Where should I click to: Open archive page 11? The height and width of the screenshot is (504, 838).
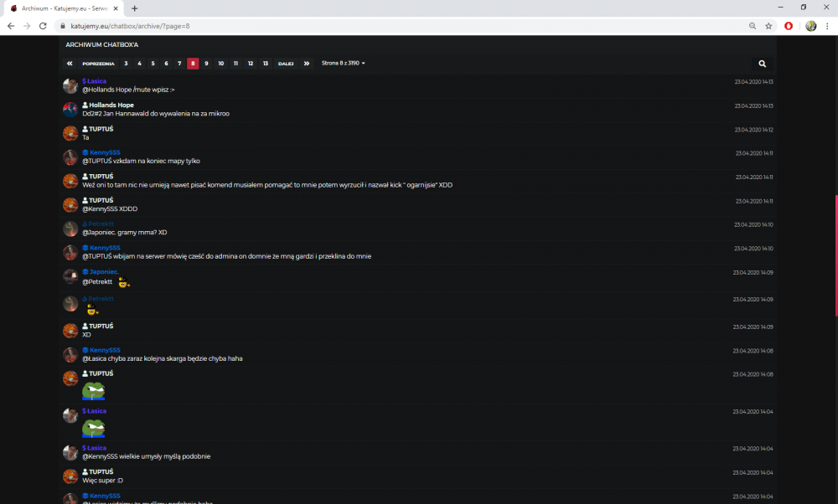[x=235, y=64]
